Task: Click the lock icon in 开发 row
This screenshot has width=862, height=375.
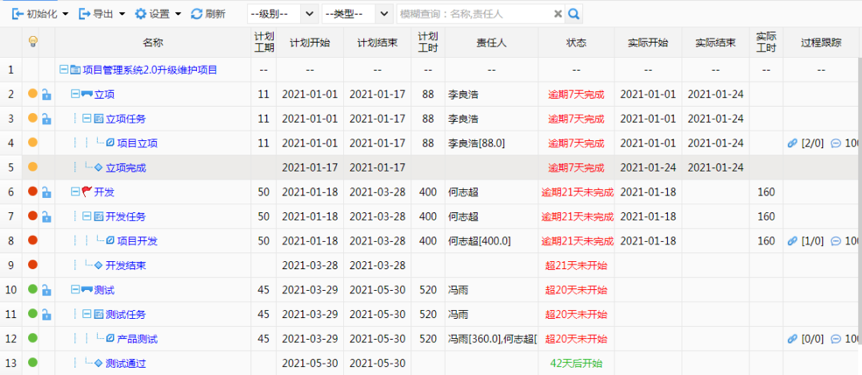Action: (x=47, y=192)
